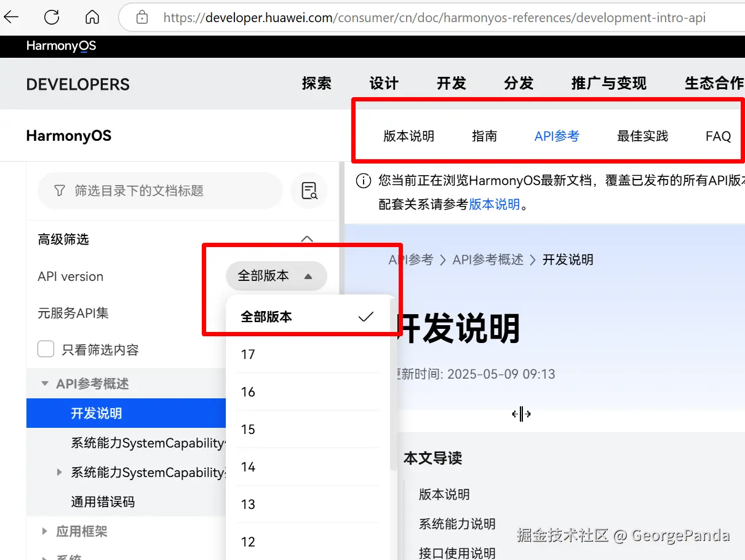This screenshot has height=560, width=745.
Task: Collapse the API参考概述 tree
Action: (x=44, y=383)
